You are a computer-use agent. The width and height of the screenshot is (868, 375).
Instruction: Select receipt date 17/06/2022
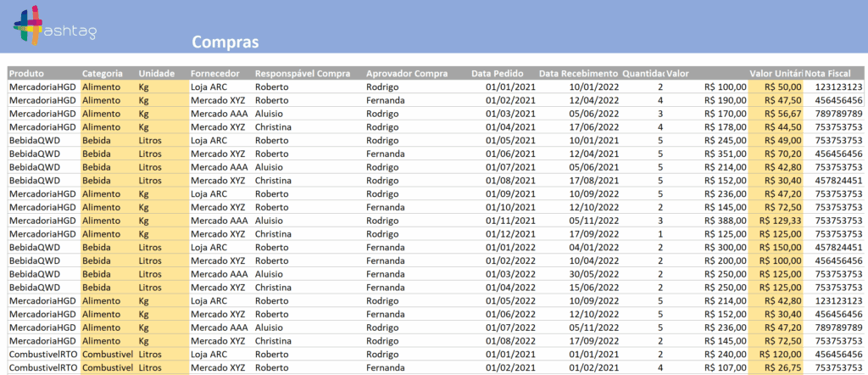tap(594, 127)
